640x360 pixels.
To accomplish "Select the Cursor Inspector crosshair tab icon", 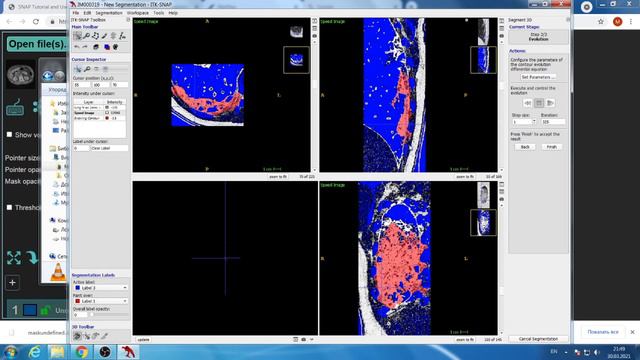I will pyautogui.click(x=78, y=69).
